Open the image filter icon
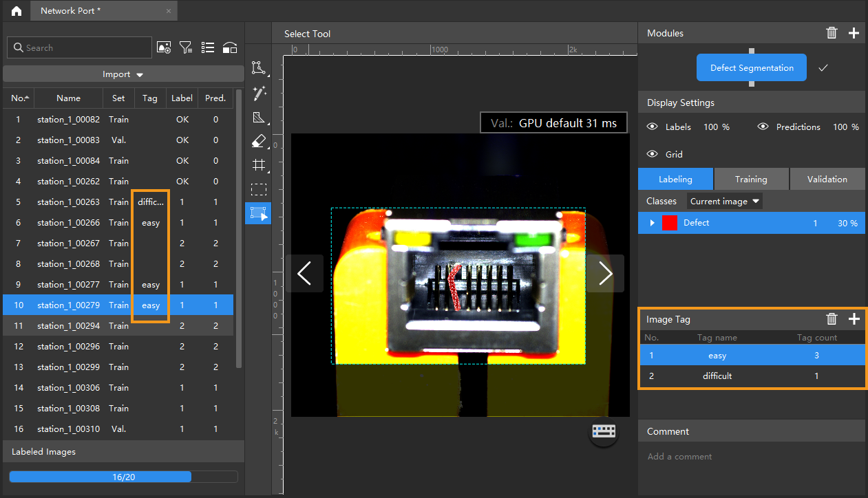This screenshot has width=868, height=498. 185,47
